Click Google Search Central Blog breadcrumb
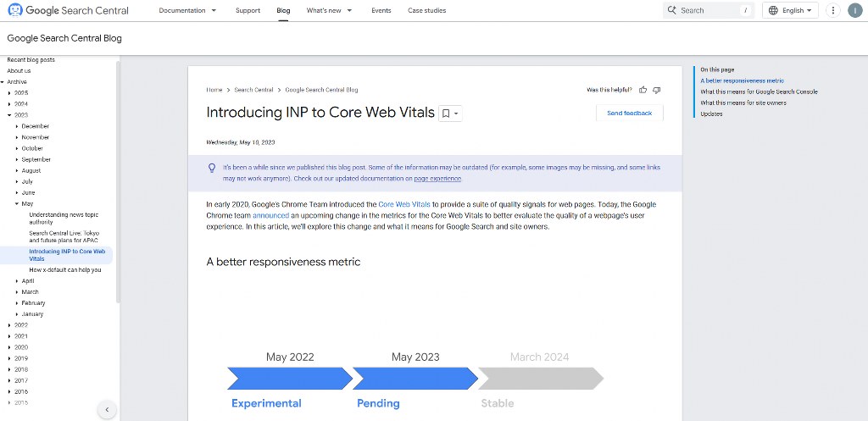 (321, 90)
